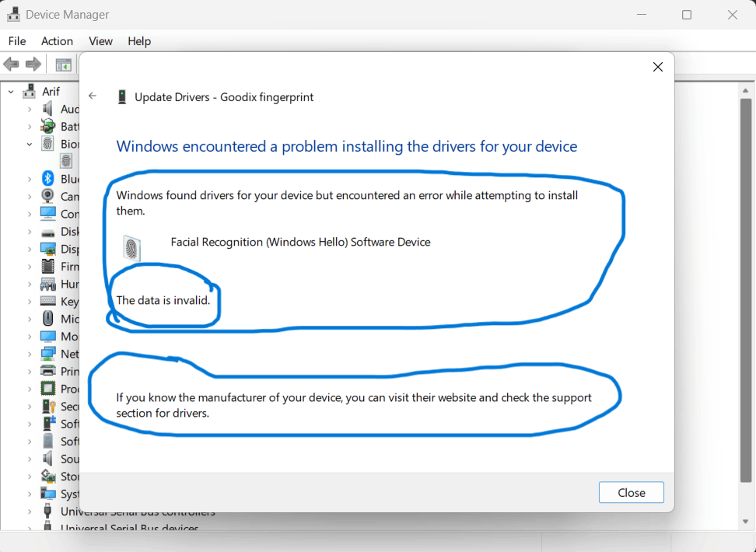Viewport: 756px width, 552px height.
Task: Click the Human Interface Devices icon
Action: tap(47, 284)
